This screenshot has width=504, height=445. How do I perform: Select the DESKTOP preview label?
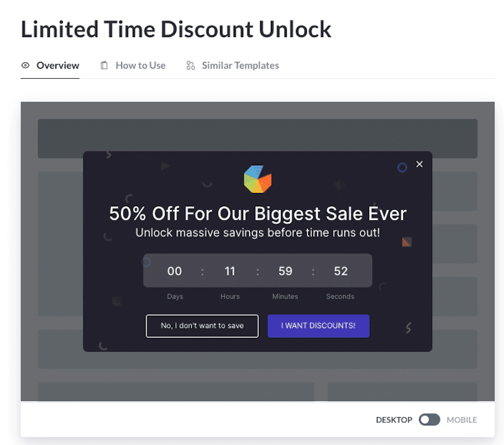point(394,420)
